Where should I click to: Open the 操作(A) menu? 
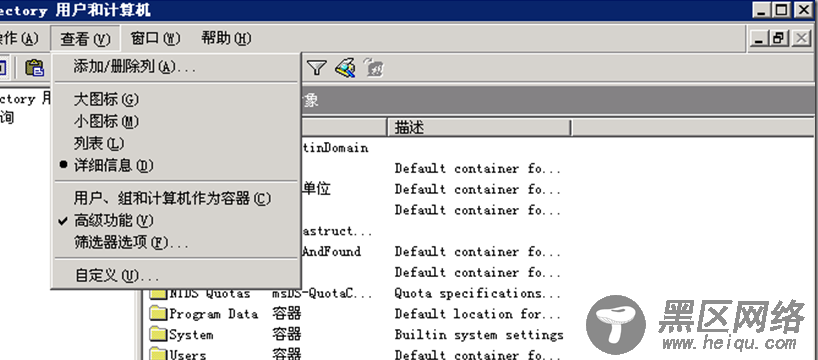pos(19,39)
